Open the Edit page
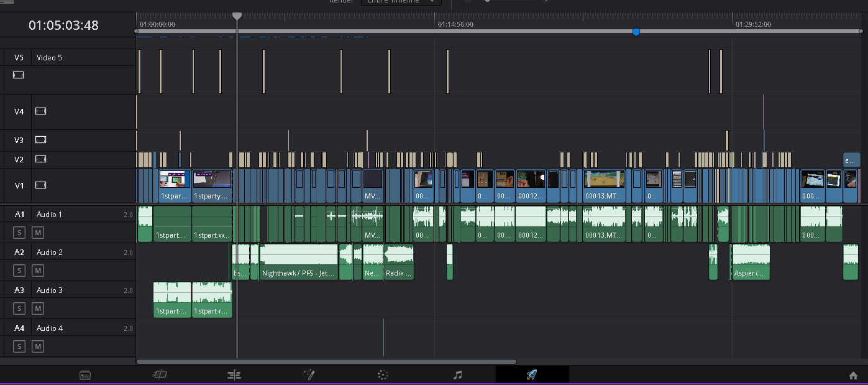Image resolution: width=868 pixels, height=385 pixels. click(234, 375)
